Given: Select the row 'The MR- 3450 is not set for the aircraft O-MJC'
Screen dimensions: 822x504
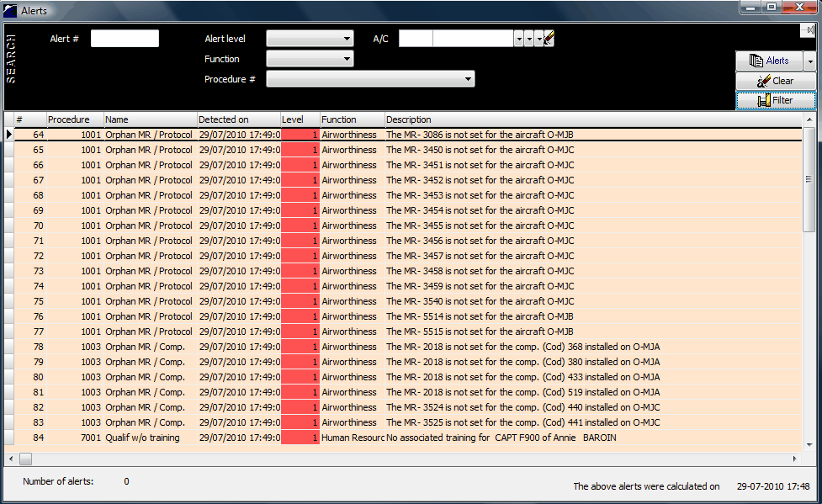Looking at the screenshot, I should (x=408, y=150).
